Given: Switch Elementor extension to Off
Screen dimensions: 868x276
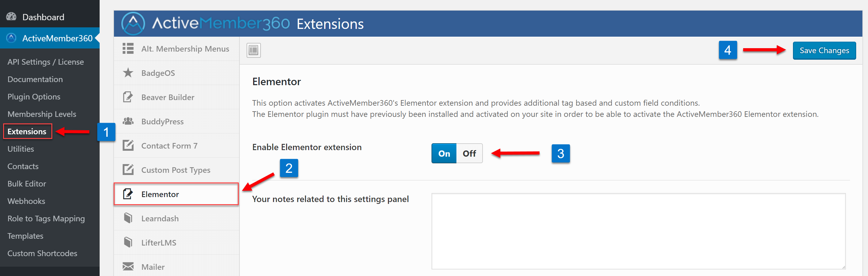Looking at the screenshot, I should point(469,154).
